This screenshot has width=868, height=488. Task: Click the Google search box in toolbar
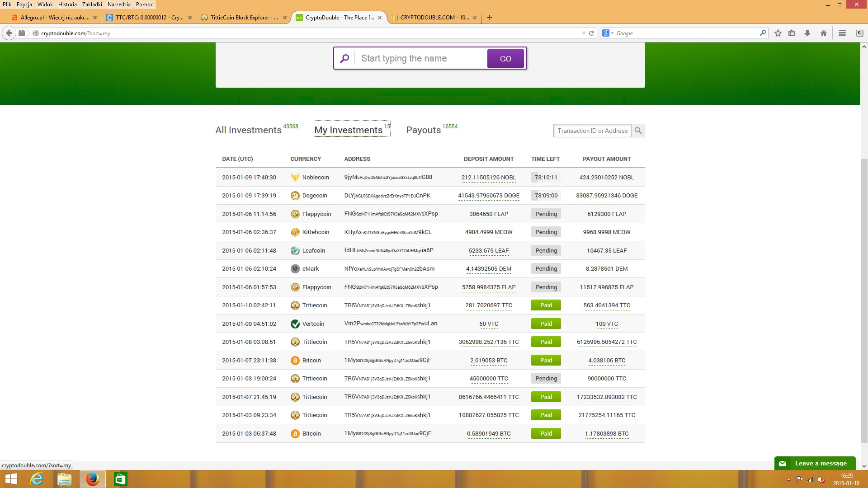pyautogui.click(x=686, y=33)
